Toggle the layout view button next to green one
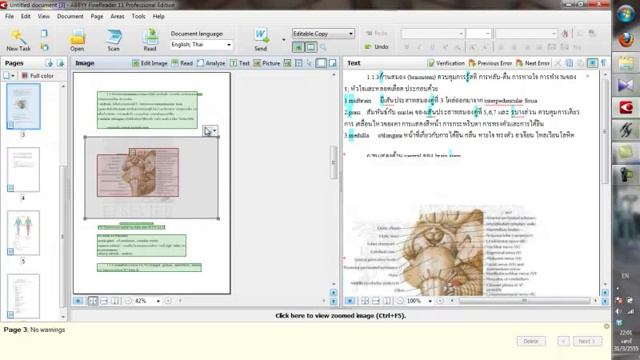Viewport: 640px width, 360px height. pyautogui.click(x=311, y=47)
